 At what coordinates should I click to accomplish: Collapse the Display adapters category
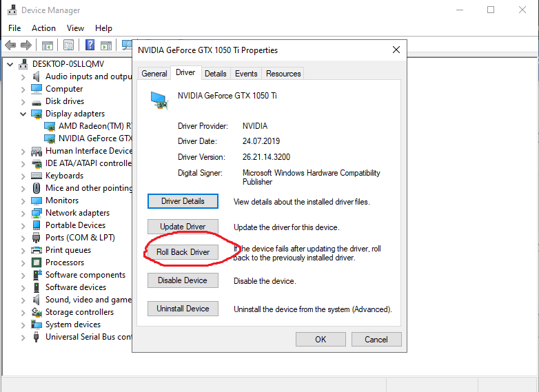[x=23, y=114]
